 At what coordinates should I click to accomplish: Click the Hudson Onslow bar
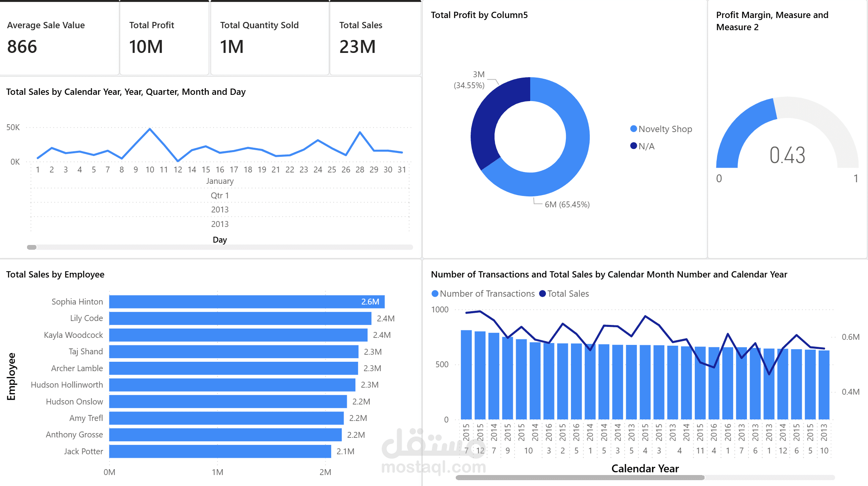228,401
